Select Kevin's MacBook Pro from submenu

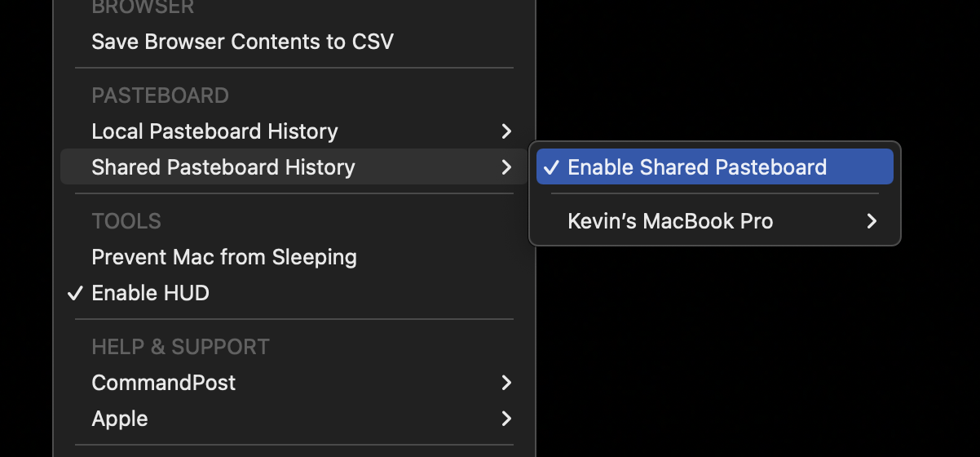click(715, 221)
